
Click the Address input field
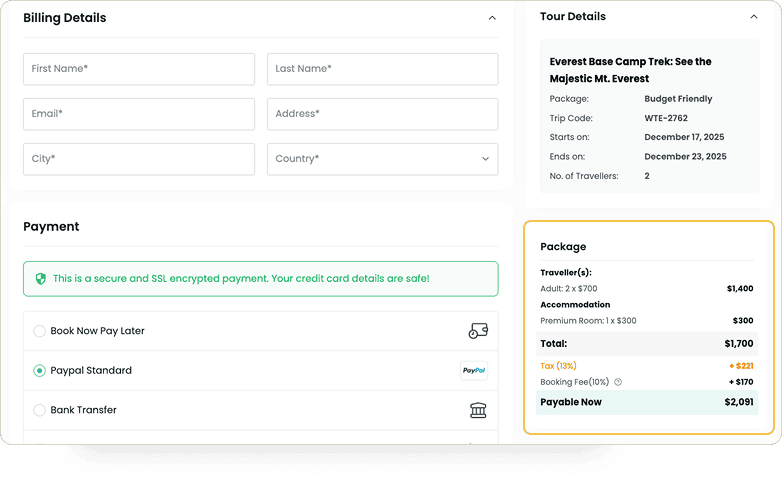(382, 114)
